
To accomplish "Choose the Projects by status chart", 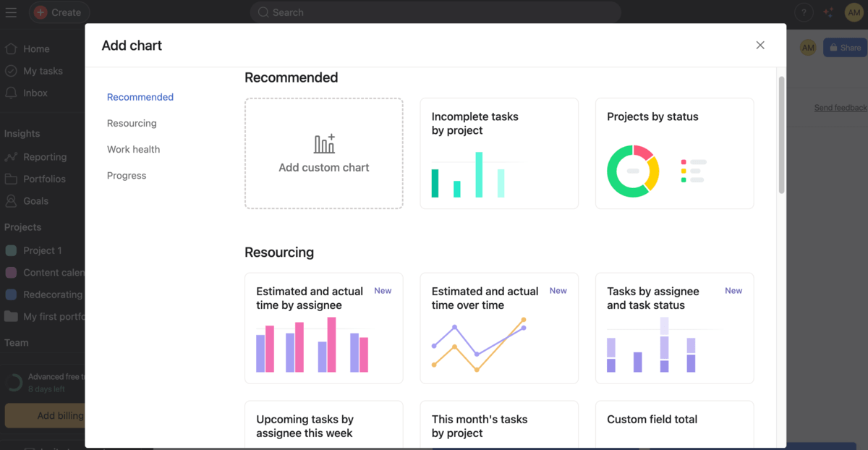I will click(x=673, y=153).
